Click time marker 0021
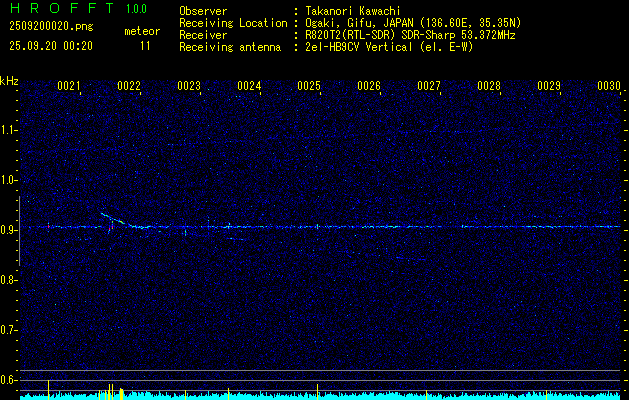Image resolution: width=629 pixels, height=400 pixels. 69,86
